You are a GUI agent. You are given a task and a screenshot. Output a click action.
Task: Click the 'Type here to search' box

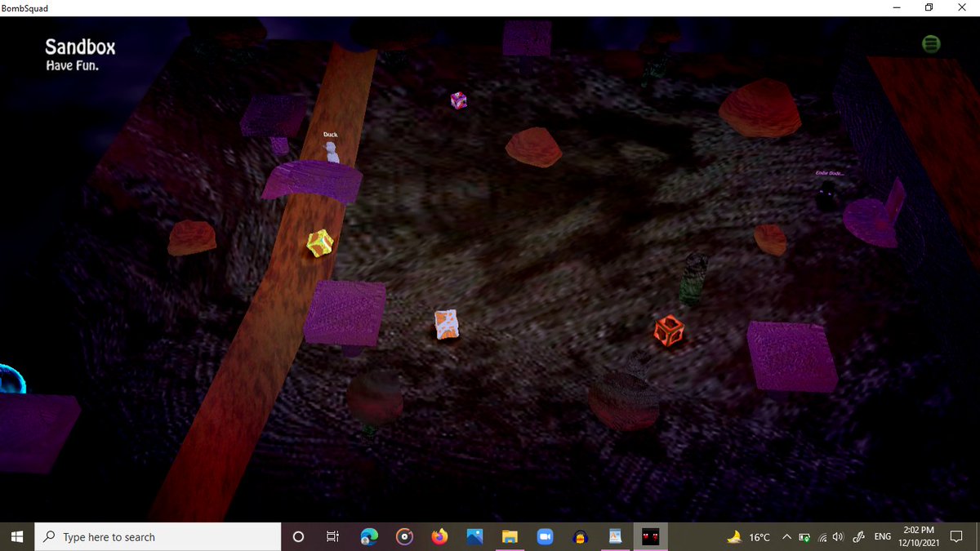point(158,536)
